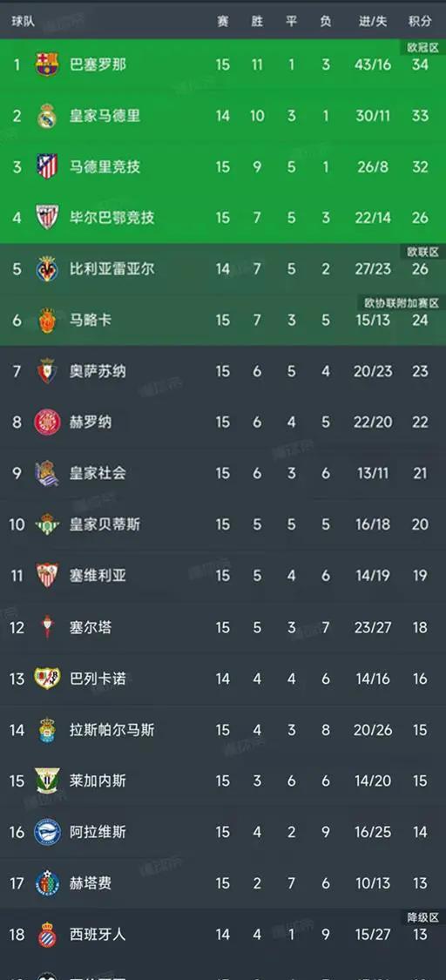
Task: Select the Real Sociedad crest icon
Action: click(x=47, y=474)
